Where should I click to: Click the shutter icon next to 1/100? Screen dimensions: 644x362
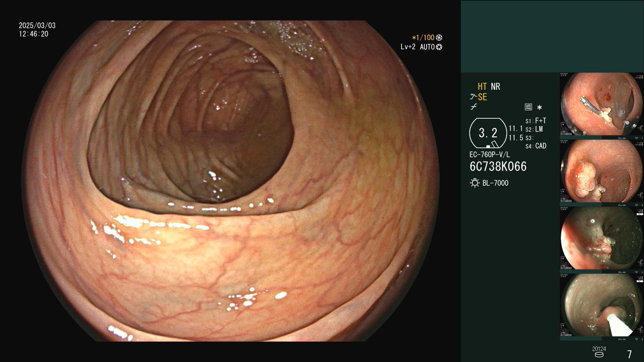pyautogui.click(x=439, y=38)
